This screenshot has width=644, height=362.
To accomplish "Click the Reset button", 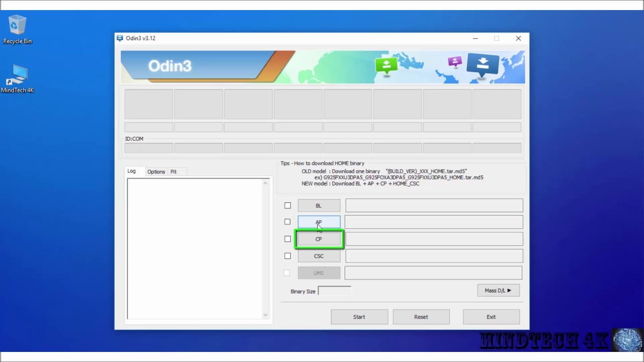I will pyautogui.click(x=421, y=317).
